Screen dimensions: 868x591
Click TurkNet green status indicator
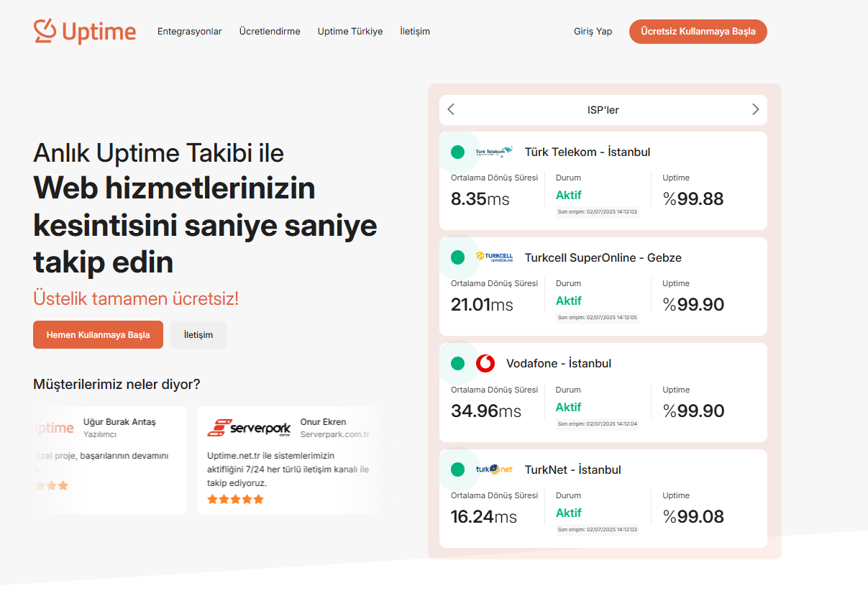pyautogui.click(x=457, y=469)
